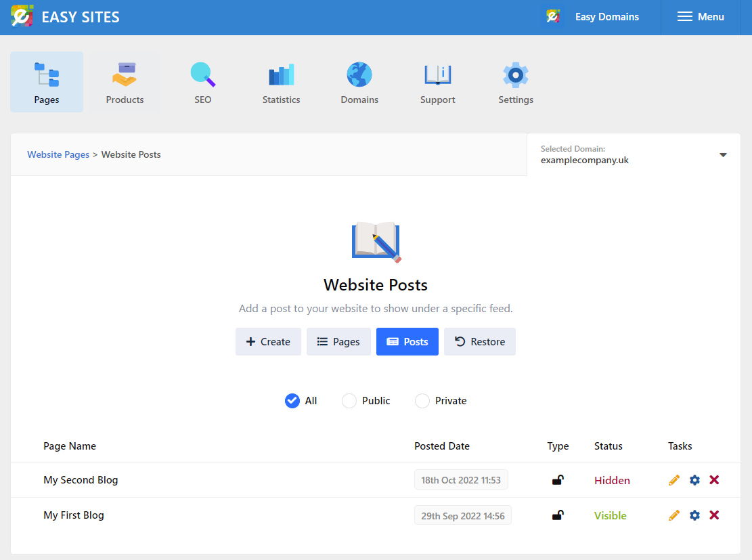Click the examplecompany.uk domain text
The width and height of the screenshot is (752, 560).
pyautogui.click(x=585, y=160)
